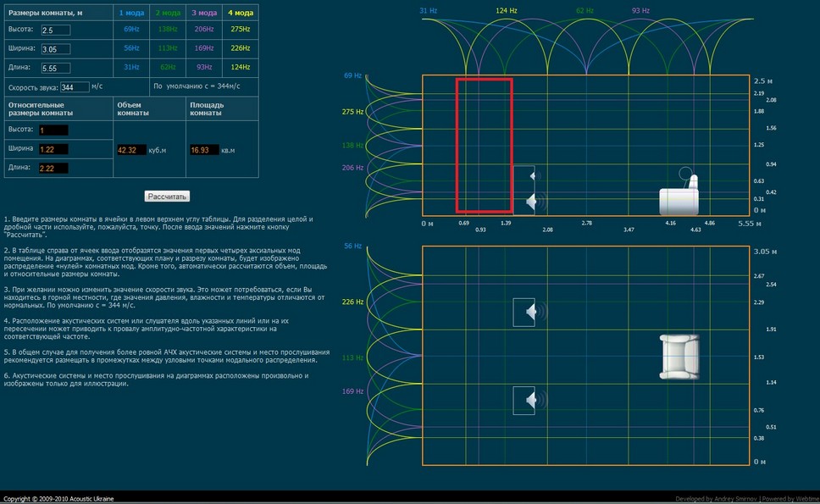Click the room volume value 42.32
Screen dimensions: 820x504
coord(131,150)
